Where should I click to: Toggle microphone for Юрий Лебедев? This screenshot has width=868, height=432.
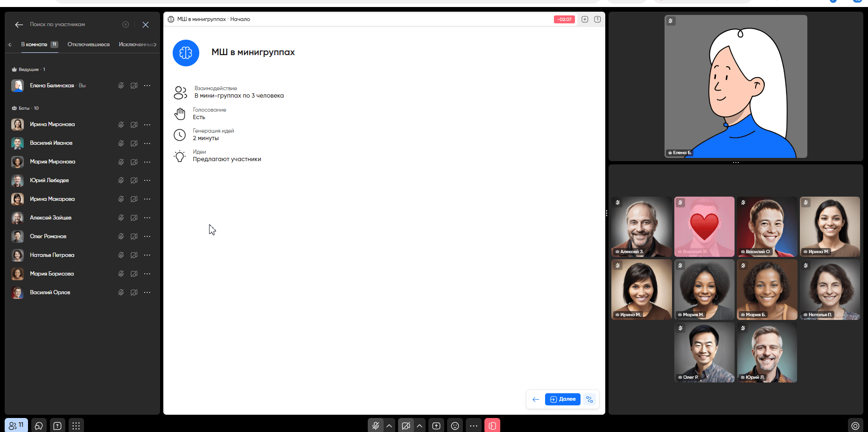click(121, 180)
